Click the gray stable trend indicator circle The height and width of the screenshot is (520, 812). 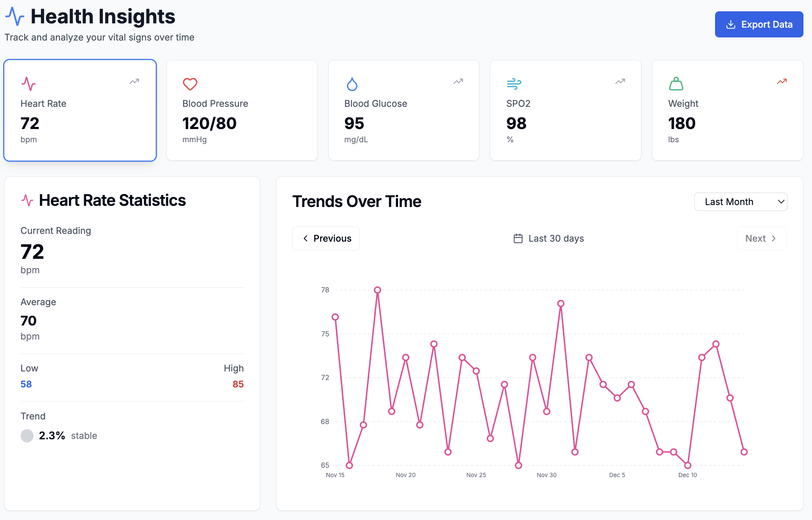[x=27, y=435]
